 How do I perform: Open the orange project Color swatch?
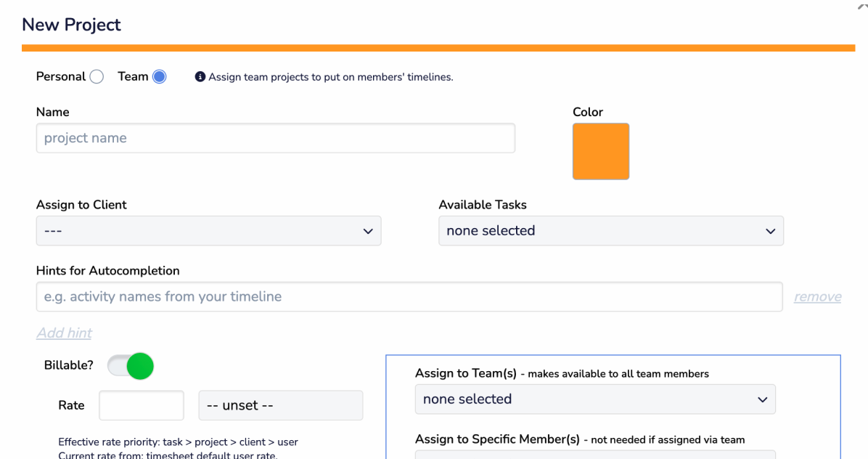point(600,151)
